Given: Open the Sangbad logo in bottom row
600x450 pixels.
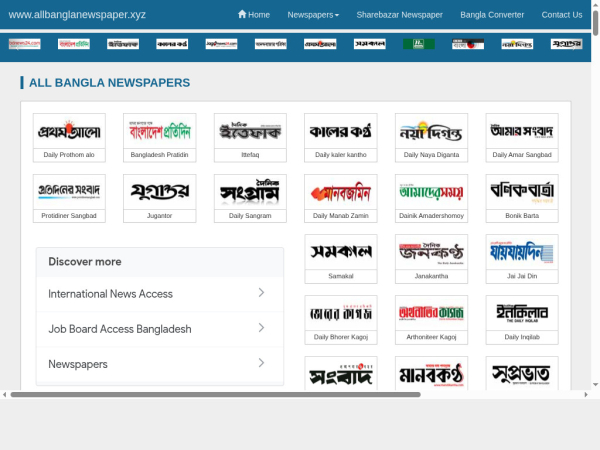Looking at the screenshot, I should (x=341, y=374).
